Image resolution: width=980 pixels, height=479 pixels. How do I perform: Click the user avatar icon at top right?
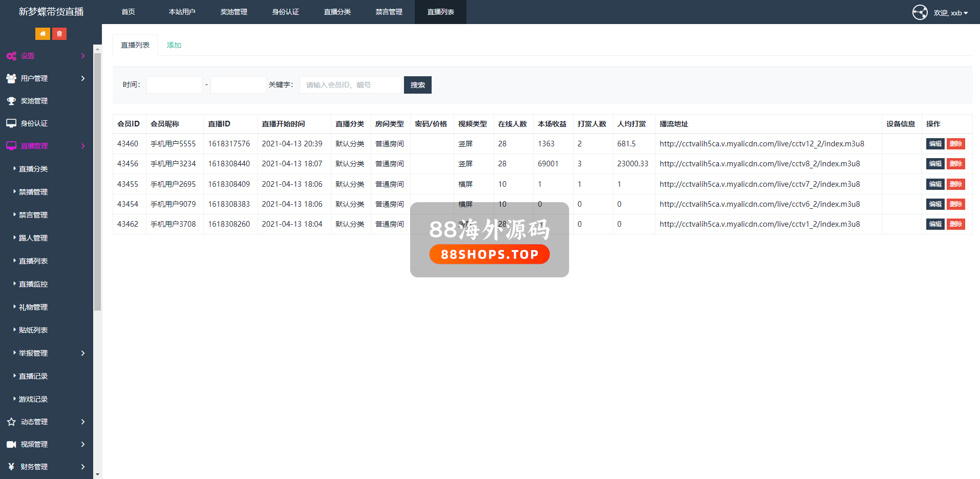pyautogui.click(x=920, y=12)
